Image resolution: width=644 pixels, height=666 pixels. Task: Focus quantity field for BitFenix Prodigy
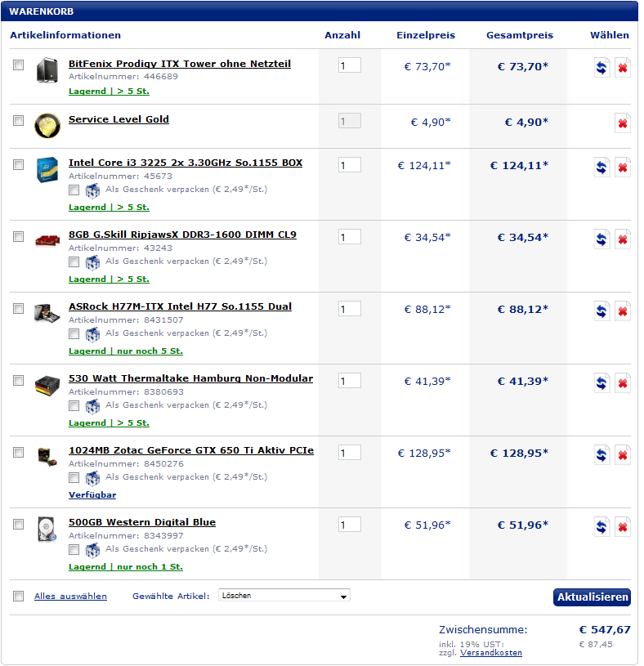[350, 65]
